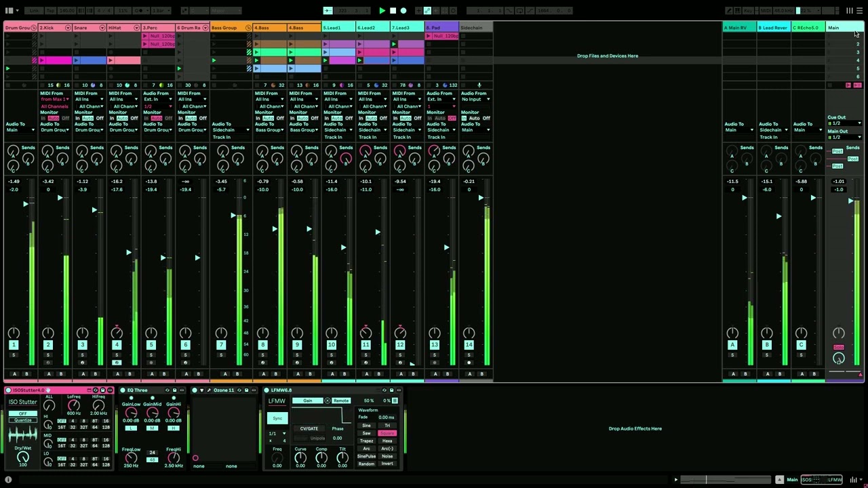Click CV/GATE button in LFMW
Image resolution: width=868 pixels, height=488 pixels.
tap(309, 428)
